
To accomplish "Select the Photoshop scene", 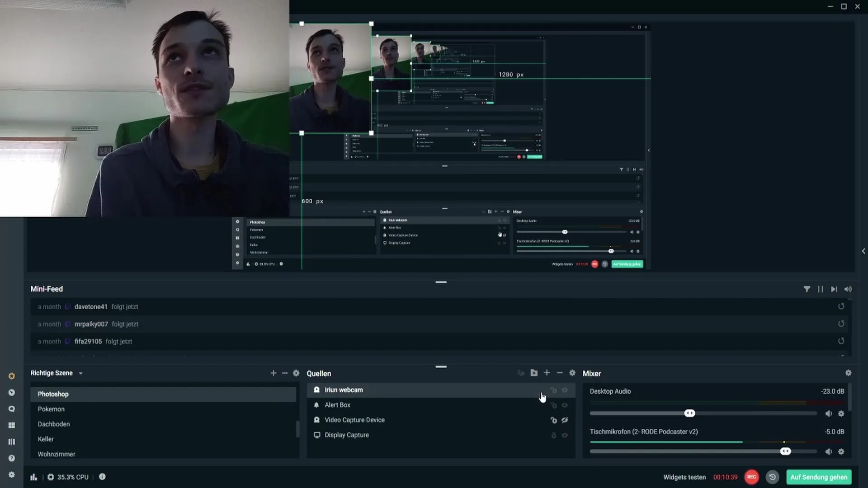I will 163,394.
